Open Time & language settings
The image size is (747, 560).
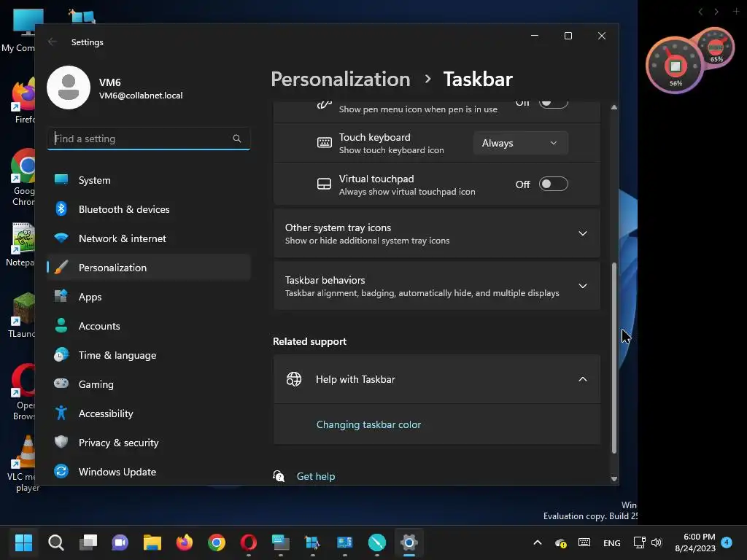click(149, 355)
